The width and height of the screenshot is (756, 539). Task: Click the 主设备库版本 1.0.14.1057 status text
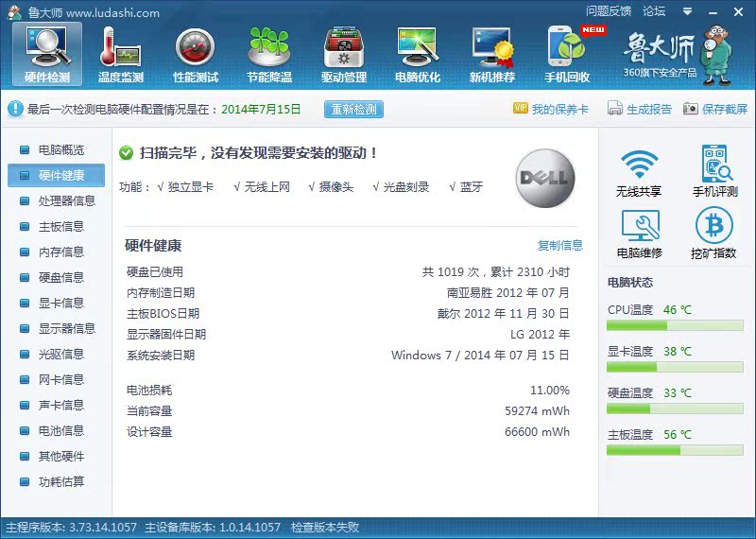click(213, 528)
